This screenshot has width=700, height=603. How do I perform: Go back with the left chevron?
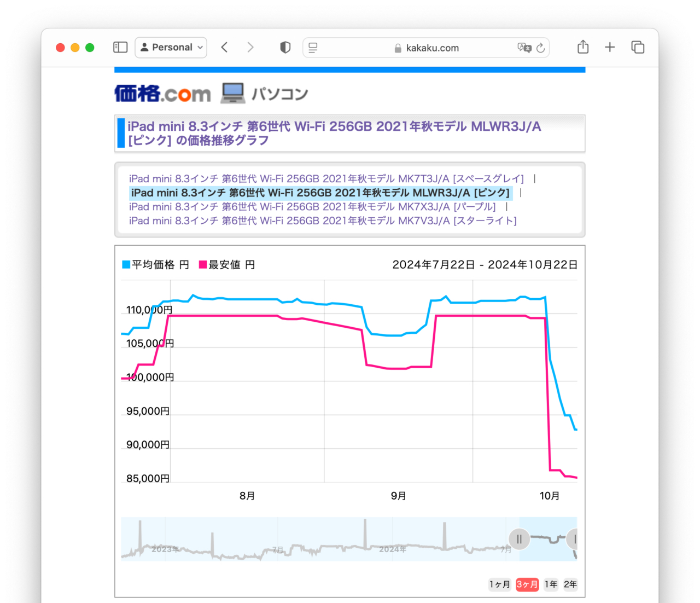coord(224,48)
